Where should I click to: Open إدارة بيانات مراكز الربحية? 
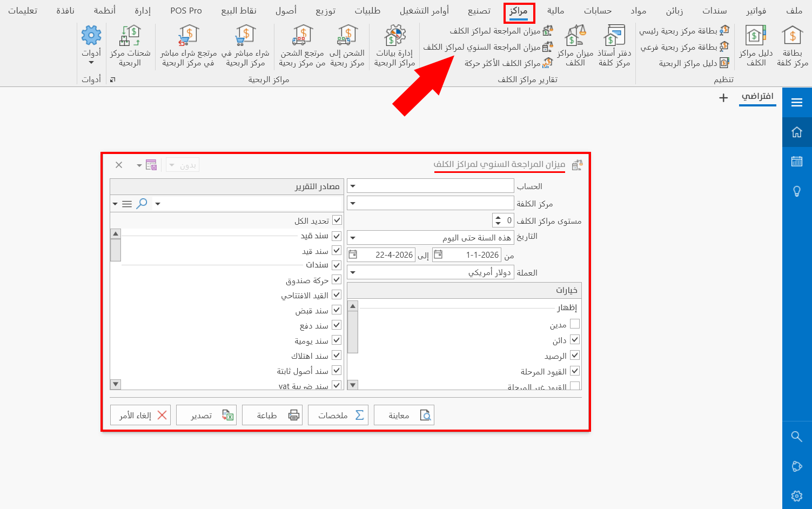tap(394, 46)
